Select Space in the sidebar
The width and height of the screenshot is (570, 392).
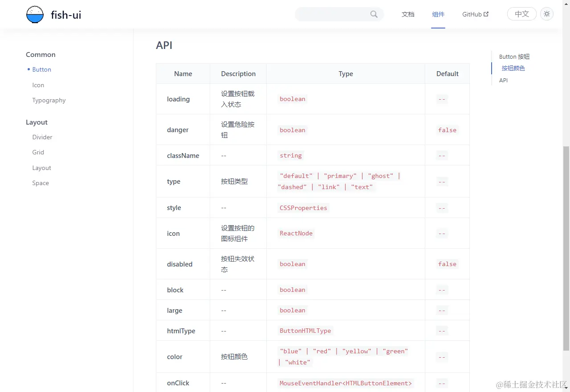41,183
